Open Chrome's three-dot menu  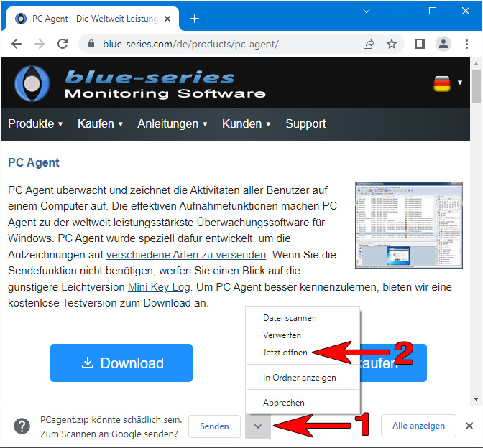tap(466, 44)
